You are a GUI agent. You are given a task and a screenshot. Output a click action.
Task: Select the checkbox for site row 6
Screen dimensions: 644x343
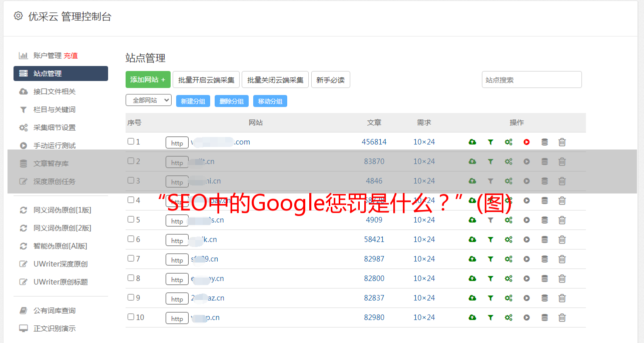click(x=131, y=239)
